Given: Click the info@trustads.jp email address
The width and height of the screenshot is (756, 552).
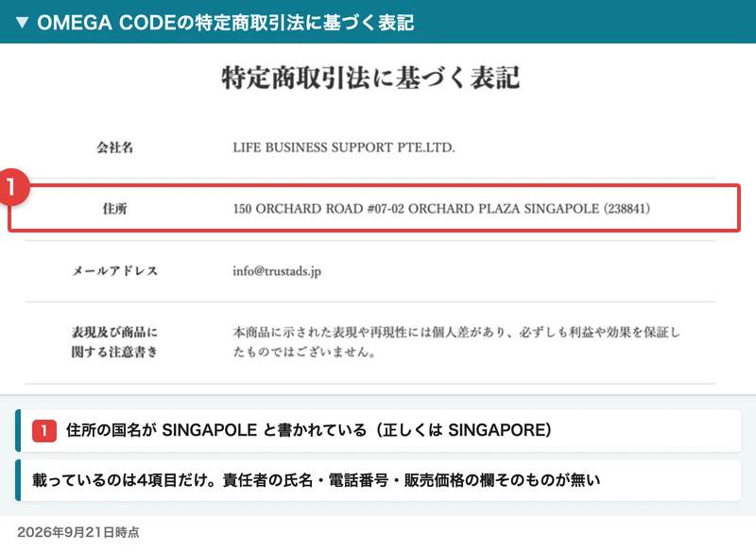Looking at the screenshot, I should (x=277, y=271).
